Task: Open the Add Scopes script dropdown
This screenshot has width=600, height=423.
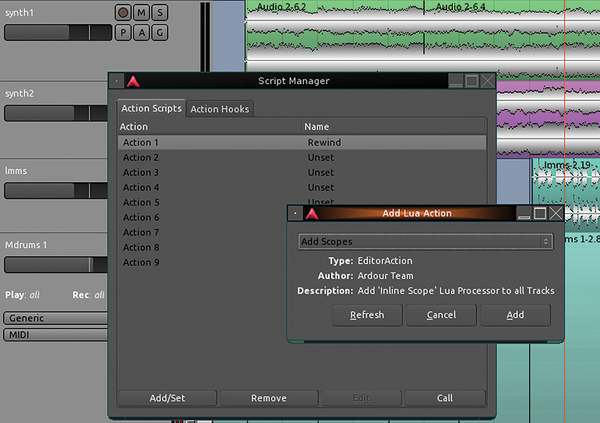Action: click(426, 241)
